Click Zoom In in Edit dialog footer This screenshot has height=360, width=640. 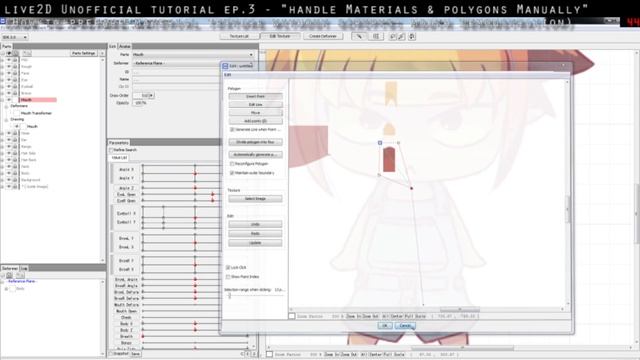(x=353, y=316)
